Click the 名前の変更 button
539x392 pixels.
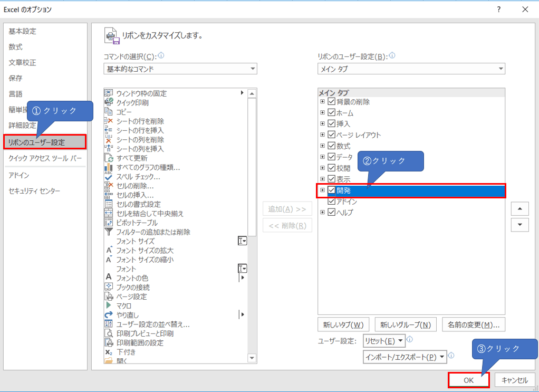click(x=474, y=324)
